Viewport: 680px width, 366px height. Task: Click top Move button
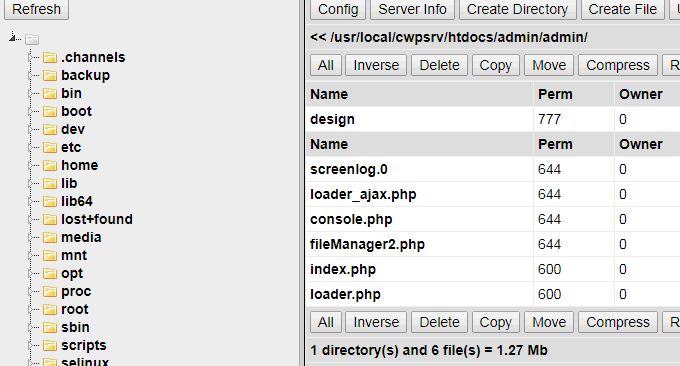549,65
